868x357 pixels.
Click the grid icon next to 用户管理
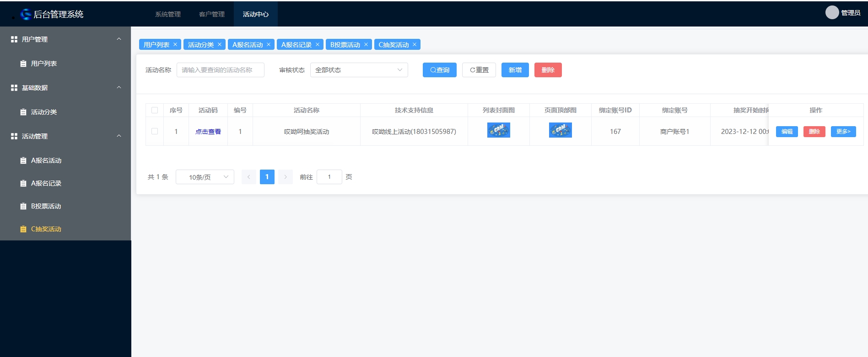click(14, 39)
